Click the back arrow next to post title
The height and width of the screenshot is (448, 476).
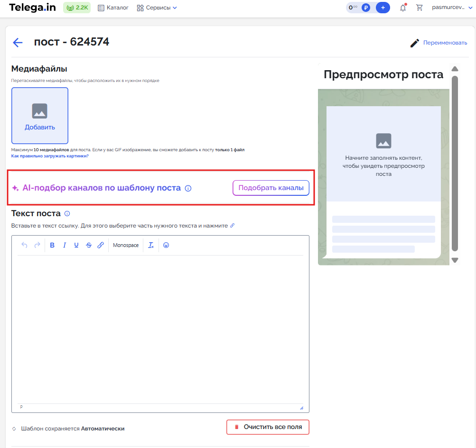point(18,43)
